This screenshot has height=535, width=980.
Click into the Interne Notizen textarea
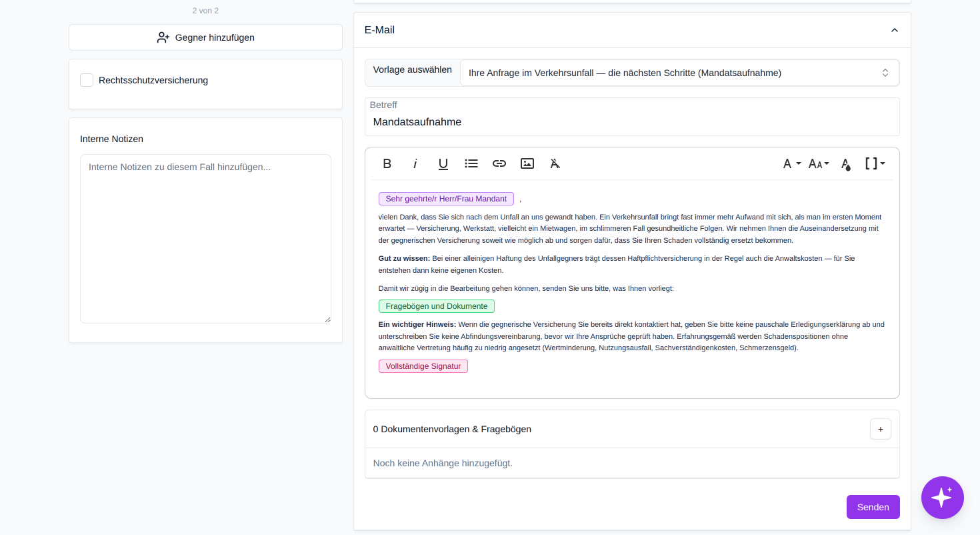click(x=205, y=239)
